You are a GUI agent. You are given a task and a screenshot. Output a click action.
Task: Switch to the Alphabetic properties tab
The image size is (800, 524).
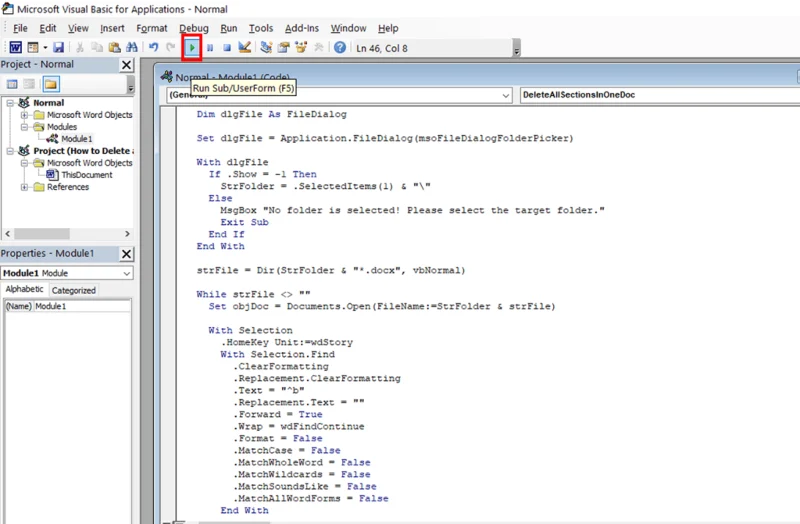click(x=24, y=289)
